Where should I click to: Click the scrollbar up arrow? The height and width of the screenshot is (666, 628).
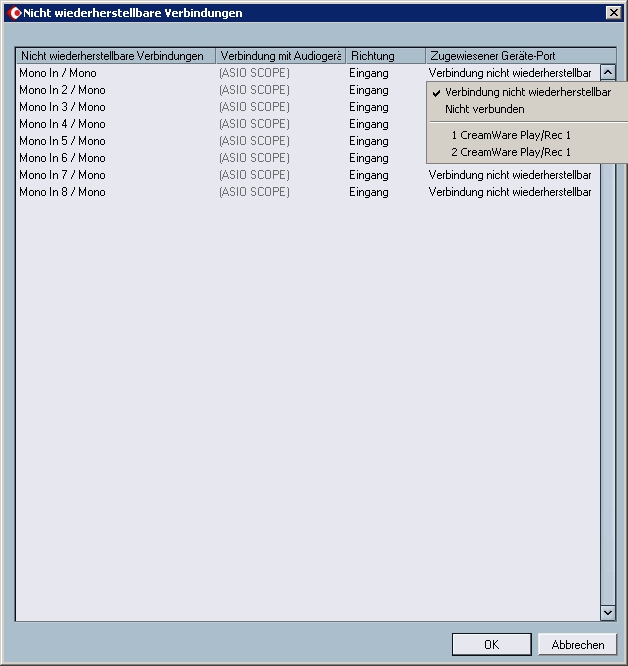click(x=608, y=72)
